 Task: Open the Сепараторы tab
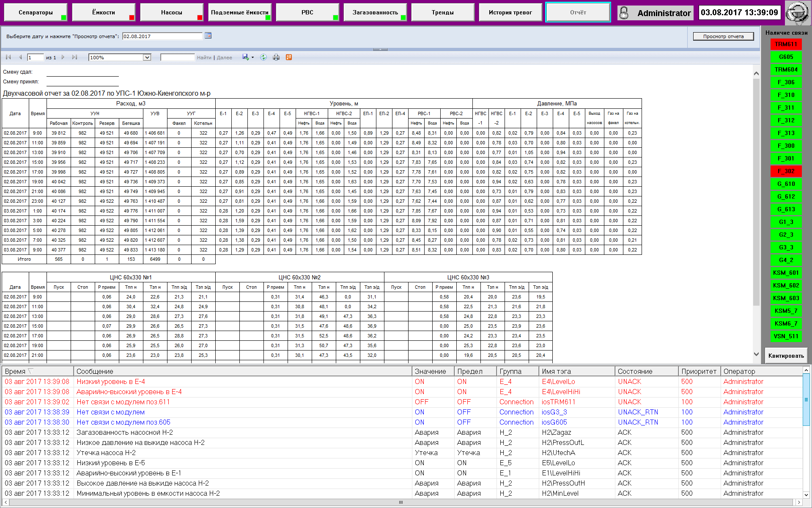(x=36, y=12)
